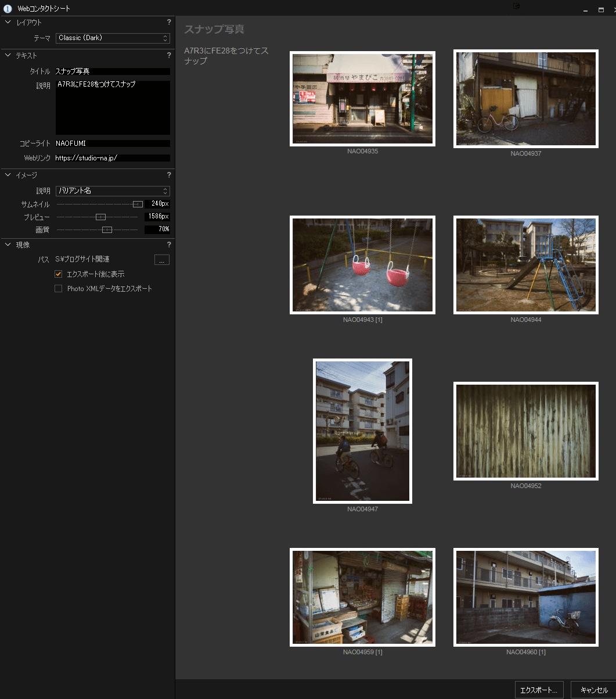Viewport: 616px width, 699px height.
Task: Click the サムネイル size slider handle
Action: pos(138,204)
